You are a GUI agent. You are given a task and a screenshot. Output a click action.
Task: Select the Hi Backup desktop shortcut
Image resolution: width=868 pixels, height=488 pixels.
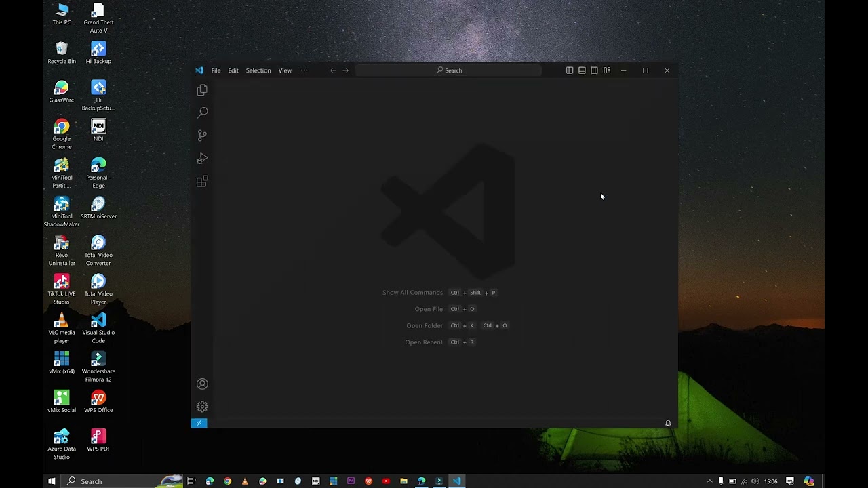(98, 53)
